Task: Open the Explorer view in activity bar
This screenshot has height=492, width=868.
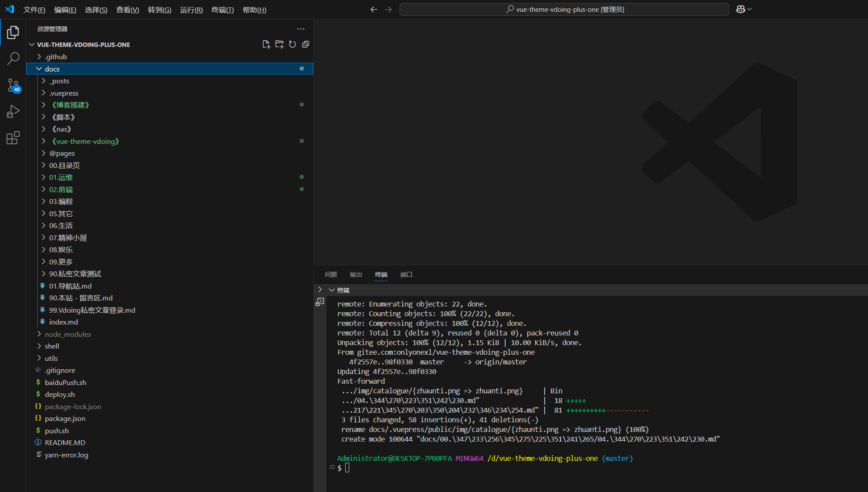Action: pos(13,32)
